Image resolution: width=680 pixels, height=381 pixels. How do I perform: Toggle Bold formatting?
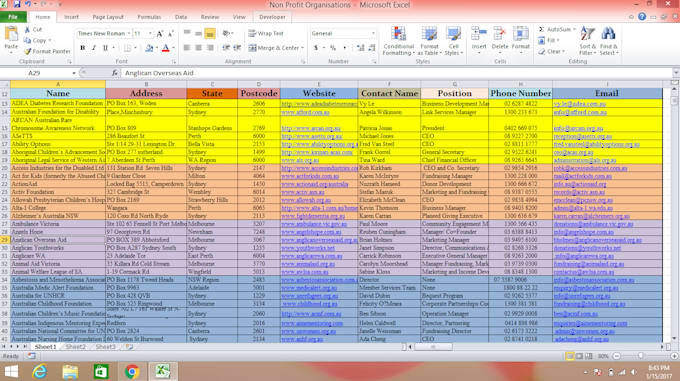tap(82, 48)
